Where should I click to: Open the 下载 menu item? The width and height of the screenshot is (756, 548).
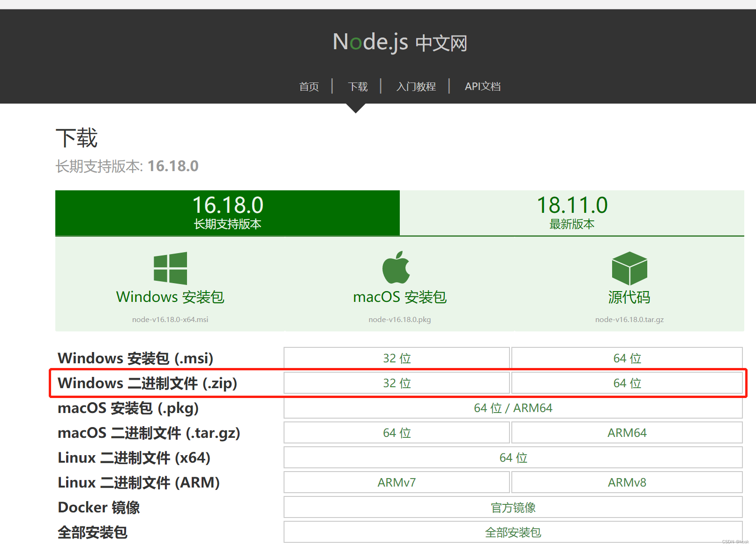[358, 87]
